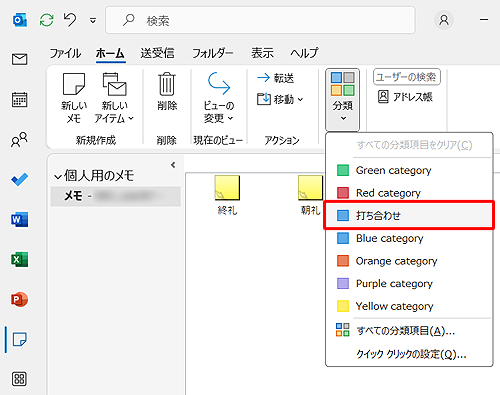500x395 pixels.
Task: Toggle the 分類 categorize dropdown button
Action: point(342,99)
